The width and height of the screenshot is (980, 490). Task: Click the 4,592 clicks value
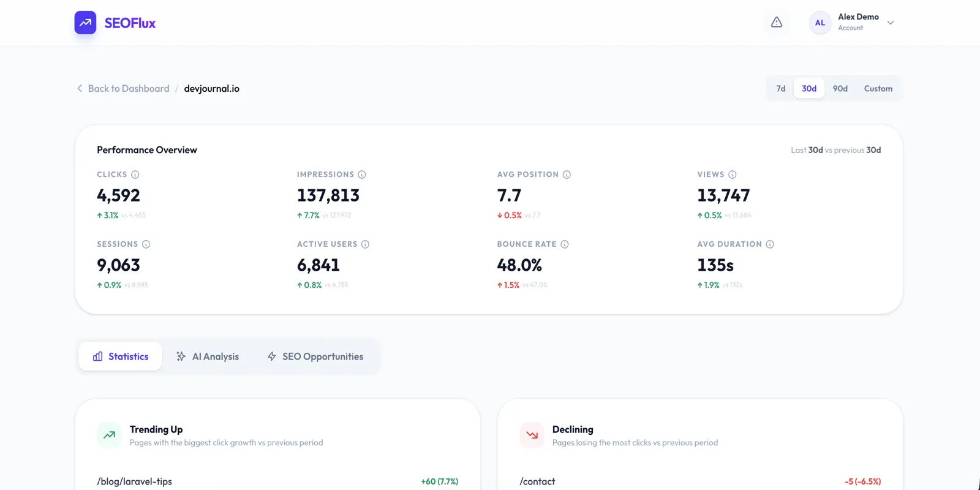pyautogui.click(x=119, y=196)
